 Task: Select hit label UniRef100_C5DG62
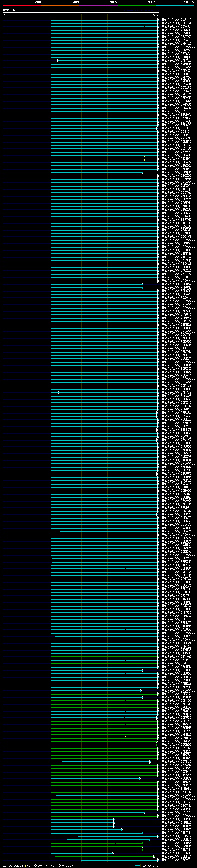[x=177, y=673]
